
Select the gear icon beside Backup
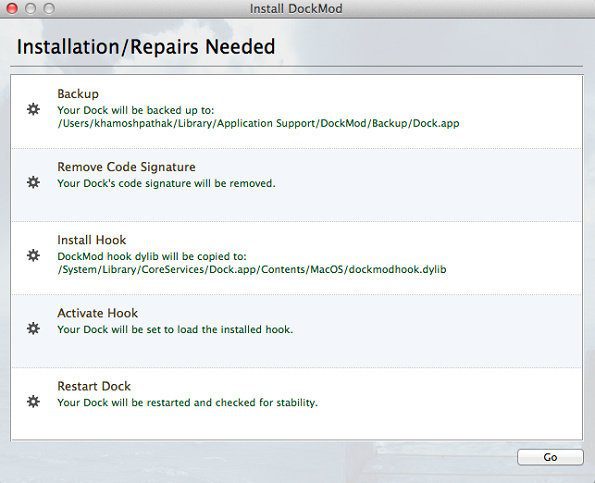[x=33, y=109]
